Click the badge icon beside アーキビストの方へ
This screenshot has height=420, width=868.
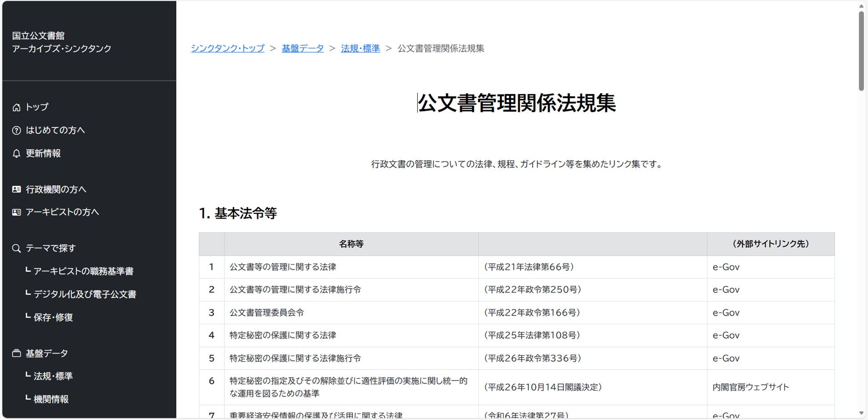(16, 212)
